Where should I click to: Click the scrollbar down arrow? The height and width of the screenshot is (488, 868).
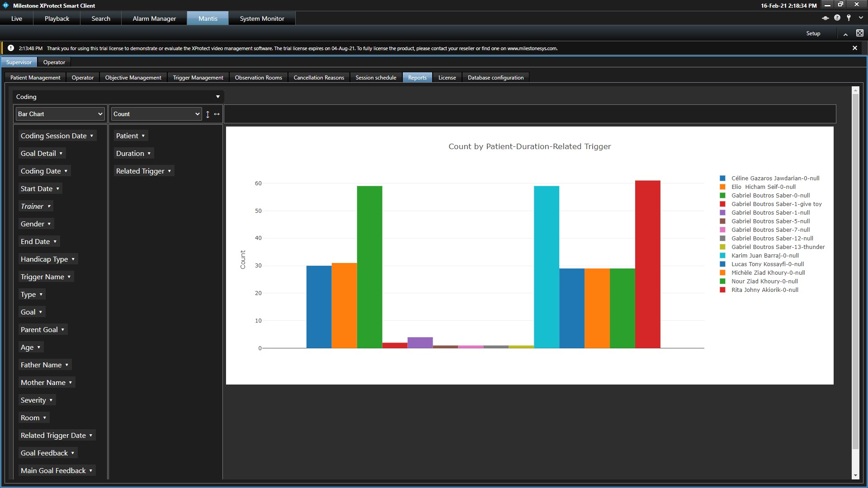[x=855, y=476]
